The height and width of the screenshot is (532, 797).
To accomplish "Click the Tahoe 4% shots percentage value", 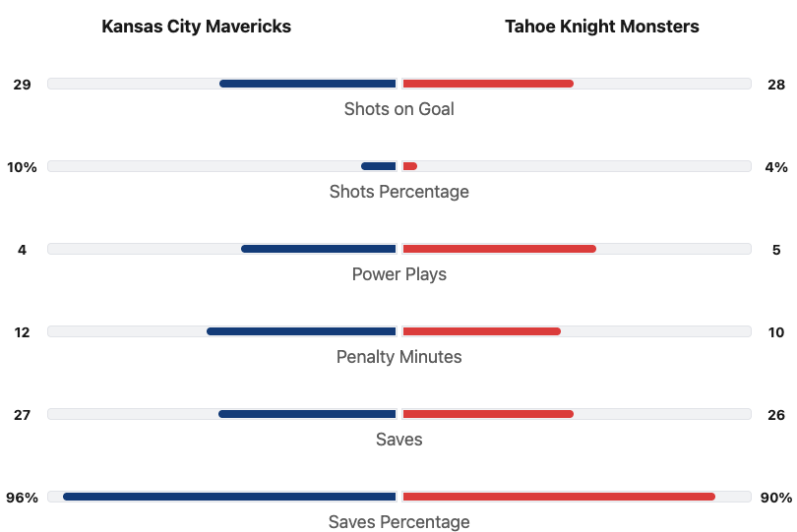I will (x=776, y=167).
